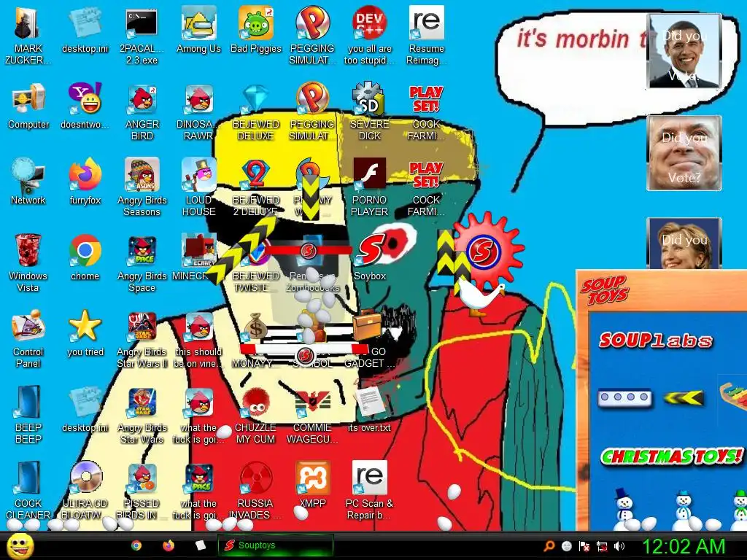Viewport: 747px width, 560px height.
Task: Open the BEJEWED DELUXE diamond icon
Action: (x=256, y=112)
